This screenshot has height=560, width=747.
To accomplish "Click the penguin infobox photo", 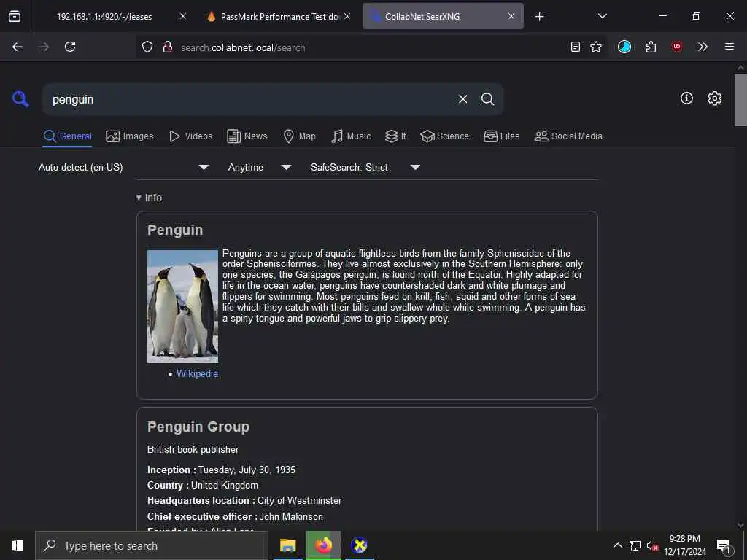I will [182, 306].
